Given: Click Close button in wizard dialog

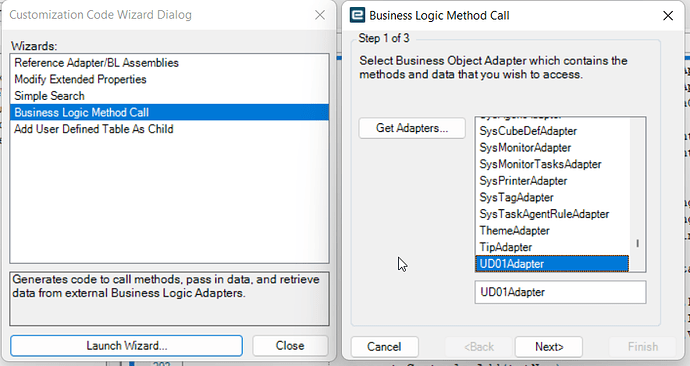Looking at the screenshot, I should [290, 346].
